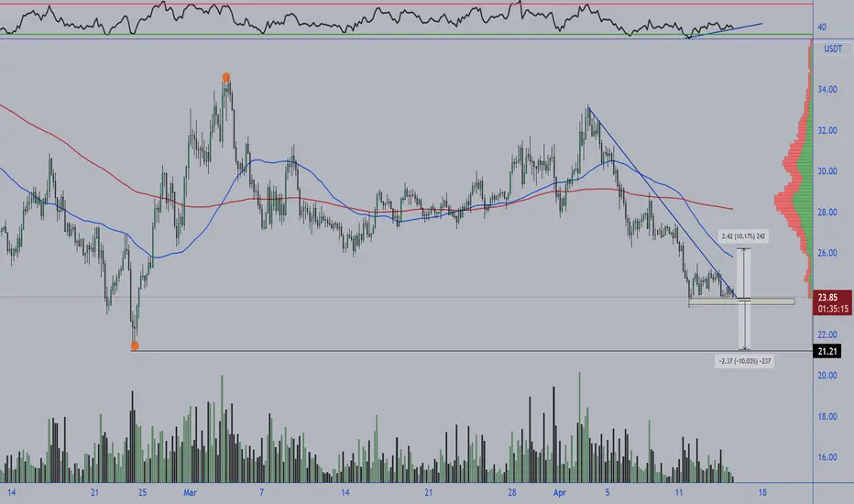Click the RSI indicator 40 level label
Screen dimensions: 854x504
coord(822,27)
